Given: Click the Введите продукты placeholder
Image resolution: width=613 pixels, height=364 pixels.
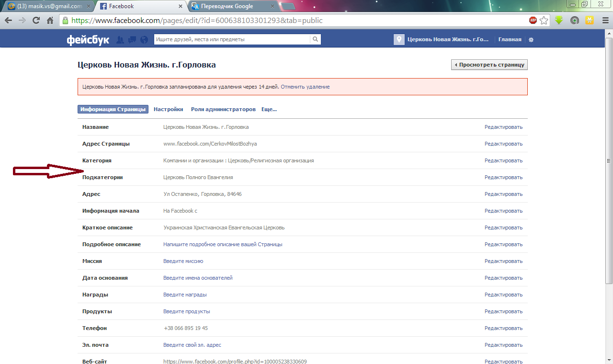Looking at the screenshot, I should click(186, 311).
